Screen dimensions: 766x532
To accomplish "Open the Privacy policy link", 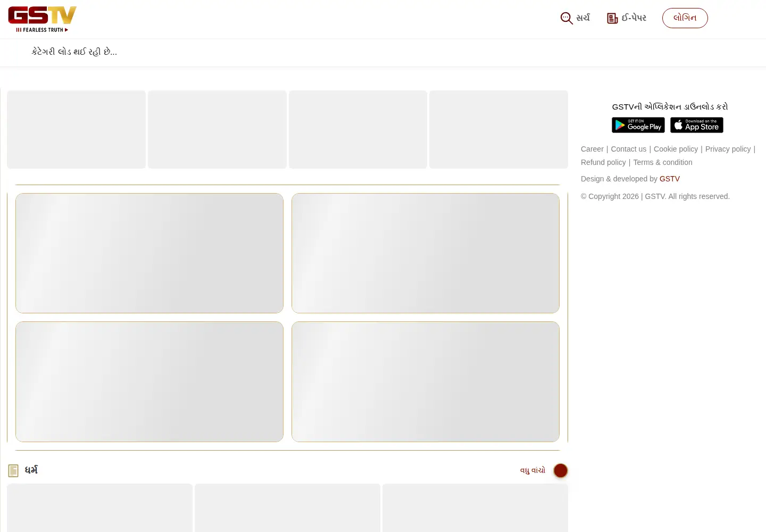I will pyautogui.click(x=728, y=149).
